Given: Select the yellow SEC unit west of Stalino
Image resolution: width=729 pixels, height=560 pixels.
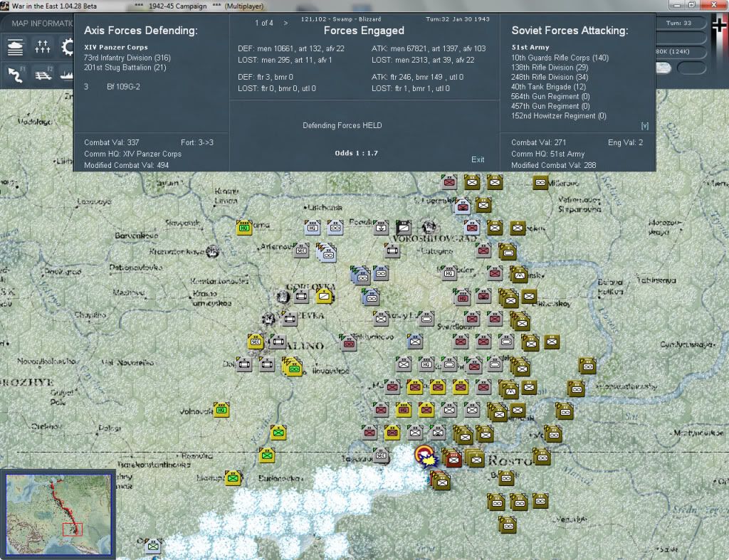Looking at the screenshot, I should (x=256, y=341).
